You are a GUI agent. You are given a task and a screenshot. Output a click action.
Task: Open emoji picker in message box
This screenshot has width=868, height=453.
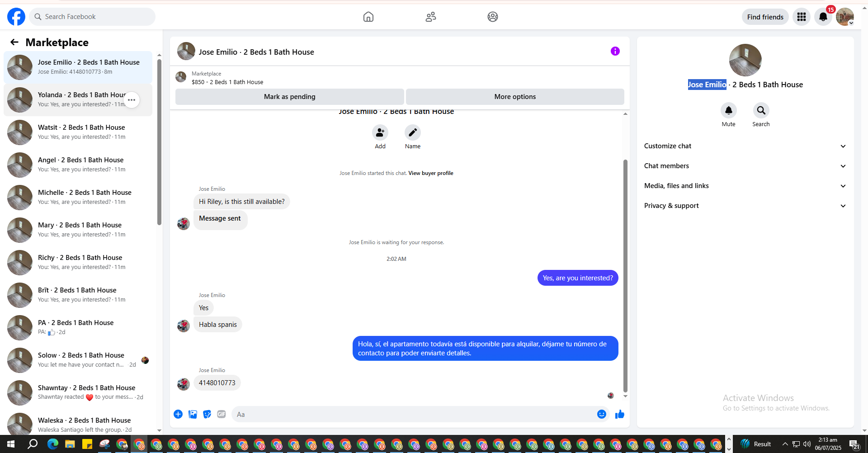601,414
